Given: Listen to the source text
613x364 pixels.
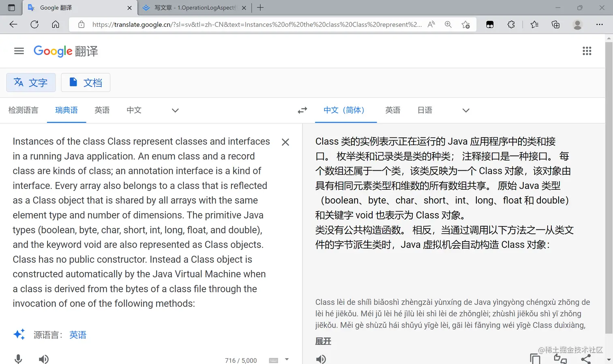Looking at the screenshot, I should (43, 359).
